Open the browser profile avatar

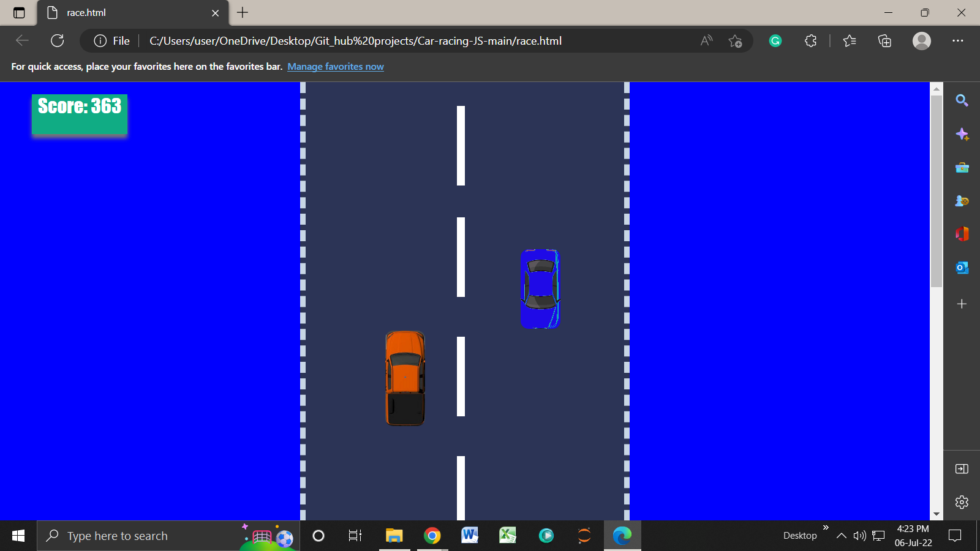[921, 40]
